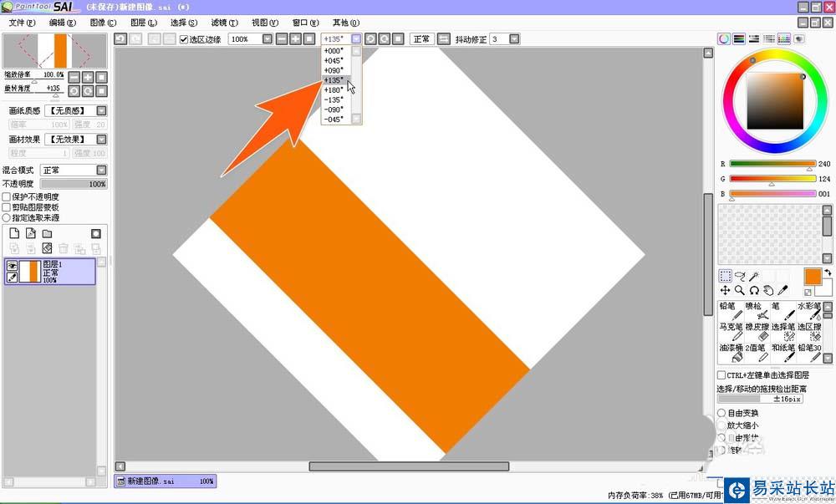Open the 图层 menu
Image resolution: width=836 pixels, height=504 pixels.
tap(144, 23)
